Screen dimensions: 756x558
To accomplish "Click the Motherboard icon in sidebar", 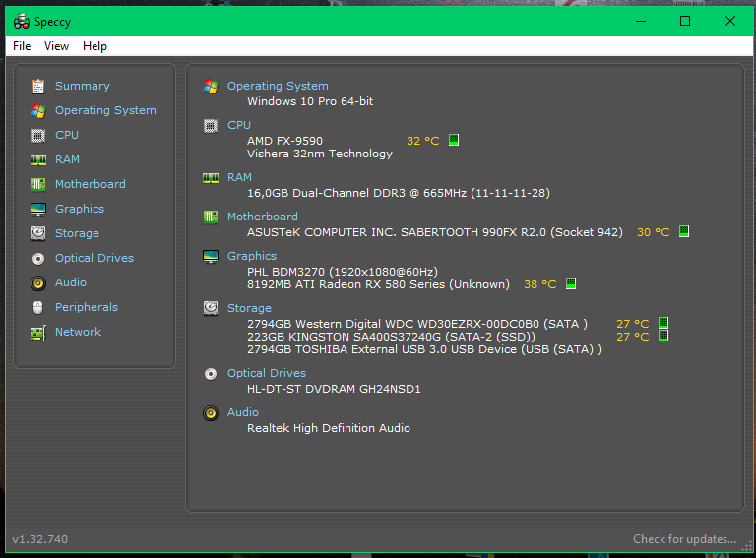I will point(38,185).
